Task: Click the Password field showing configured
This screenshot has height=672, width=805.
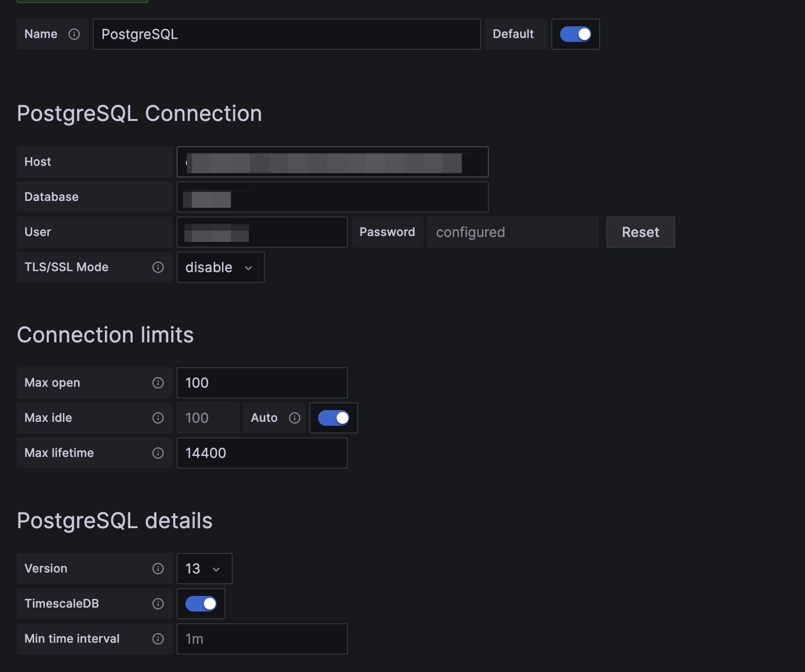Action: [x=513, y=232]
